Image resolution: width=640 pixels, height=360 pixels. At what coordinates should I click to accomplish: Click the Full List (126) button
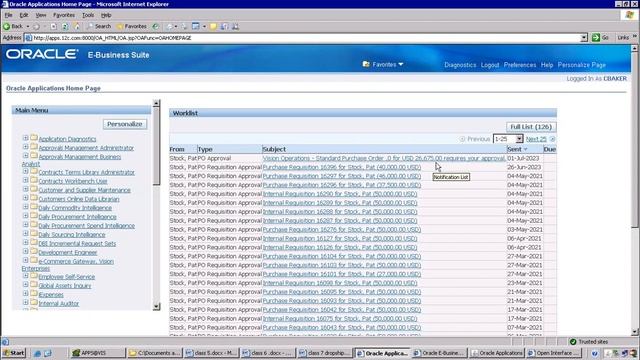531,127
